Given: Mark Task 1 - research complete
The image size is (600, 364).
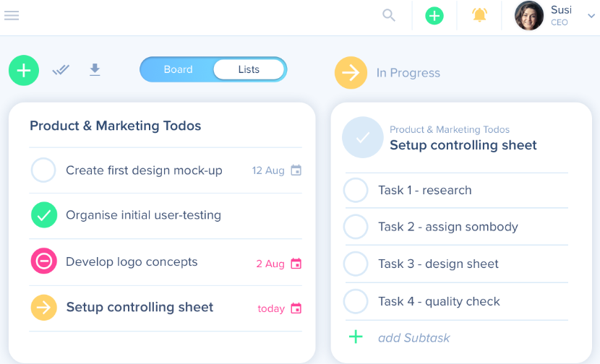Looking at the screenshot, I should [356, 190].
